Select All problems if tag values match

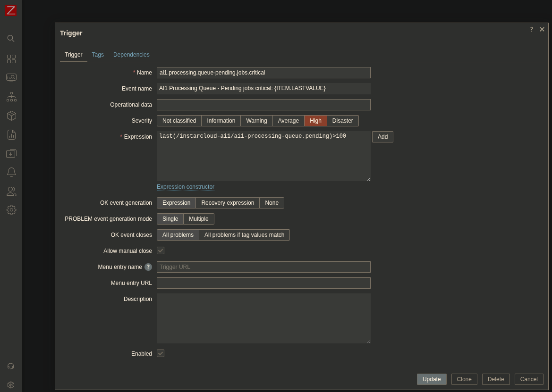coord(244,235)
